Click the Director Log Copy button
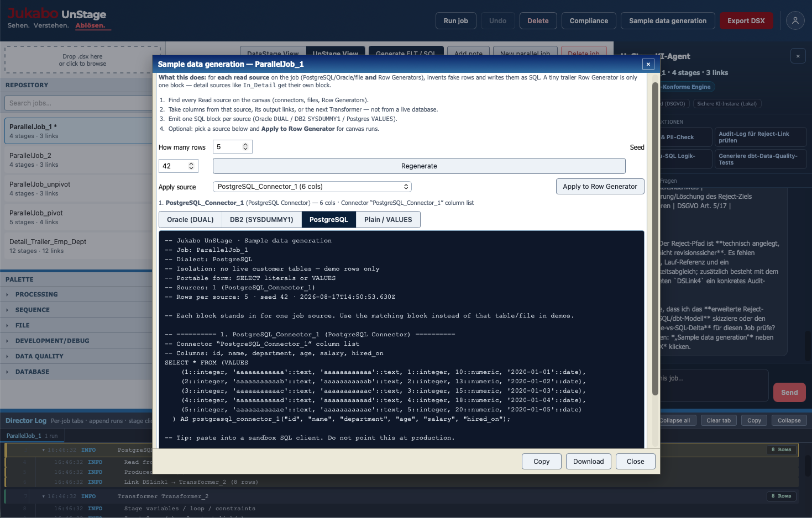Viewport: 812px width, 518px height. [755, 420]
